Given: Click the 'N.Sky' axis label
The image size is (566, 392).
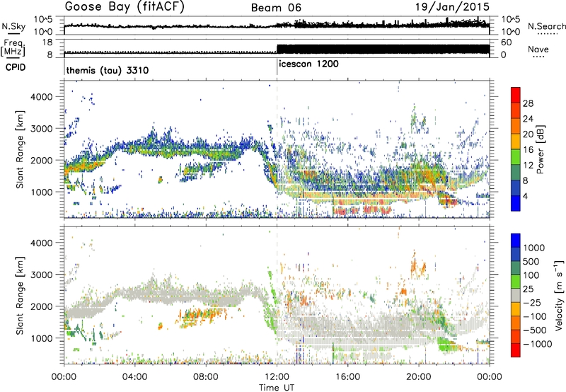Looking at the screenshot, I should tap(13, 26).
